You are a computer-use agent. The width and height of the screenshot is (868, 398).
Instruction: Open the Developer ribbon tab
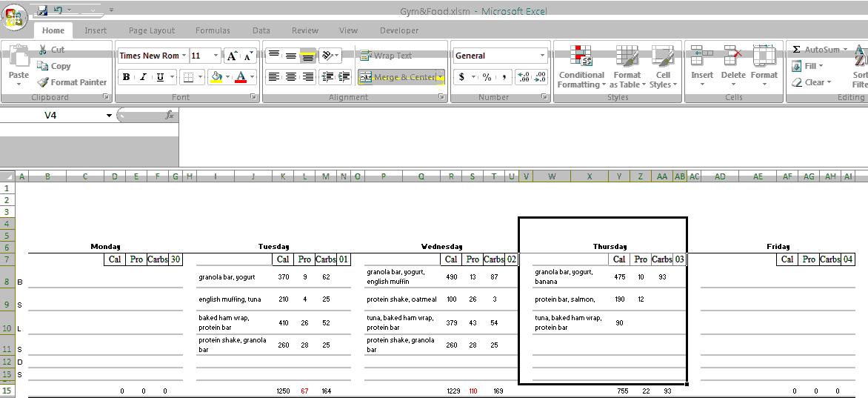click(x=399, y=30)
